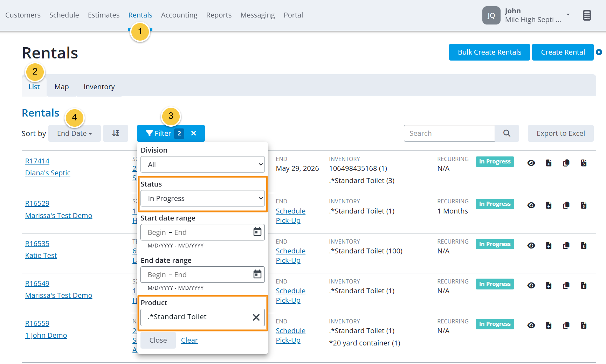The width and height of the screenshot is (606, 364).
Task: Click play icon beside Create Rental
Action: pos(599,52)
